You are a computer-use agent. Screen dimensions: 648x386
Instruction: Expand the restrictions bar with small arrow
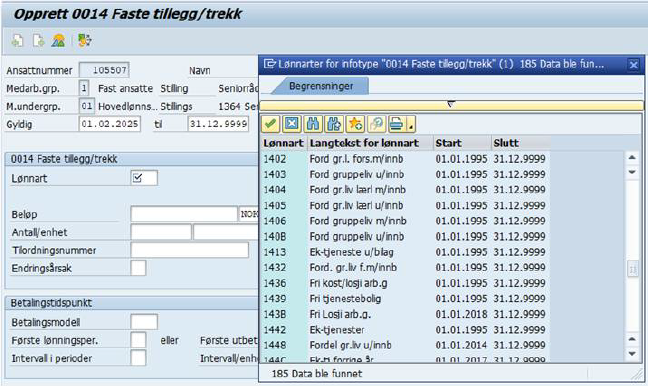click(x=451, y=104)
